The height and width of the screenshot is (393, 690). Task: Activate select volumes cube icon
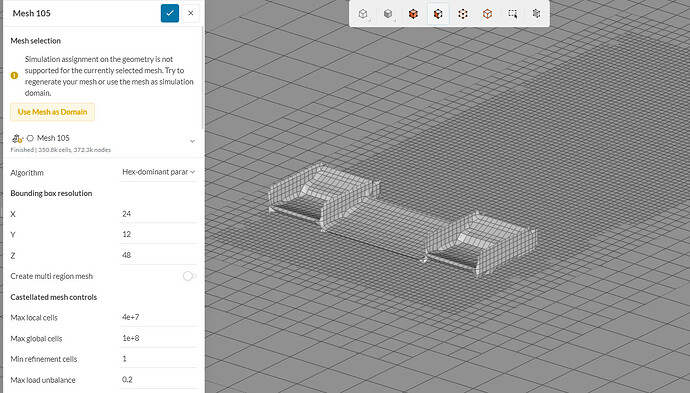413,14
